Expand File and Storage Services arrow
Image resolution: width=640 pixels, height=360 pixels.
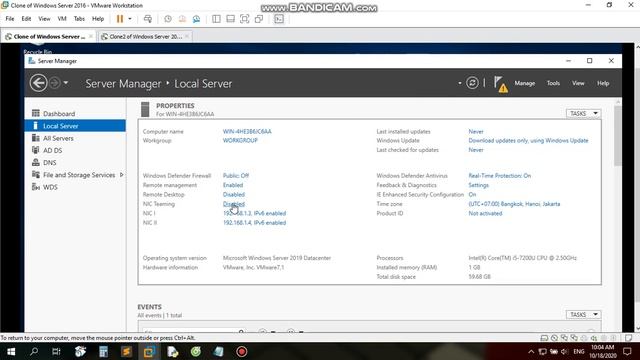pyautogui.click(x=121, y=175)
